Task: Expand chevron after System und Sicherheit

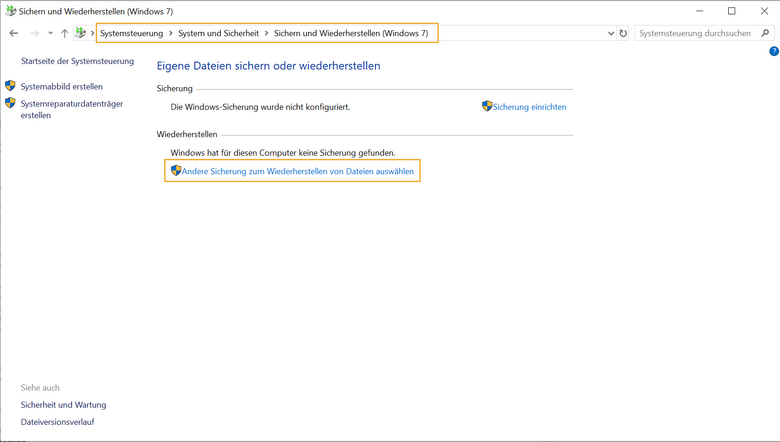Action: [266, 33]
